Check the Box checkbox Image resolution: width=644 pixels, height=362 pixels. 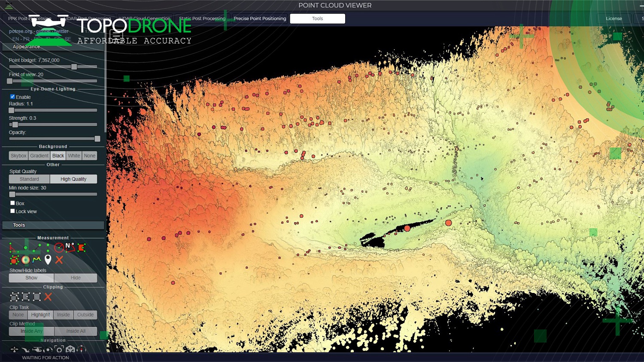[12, 203]
